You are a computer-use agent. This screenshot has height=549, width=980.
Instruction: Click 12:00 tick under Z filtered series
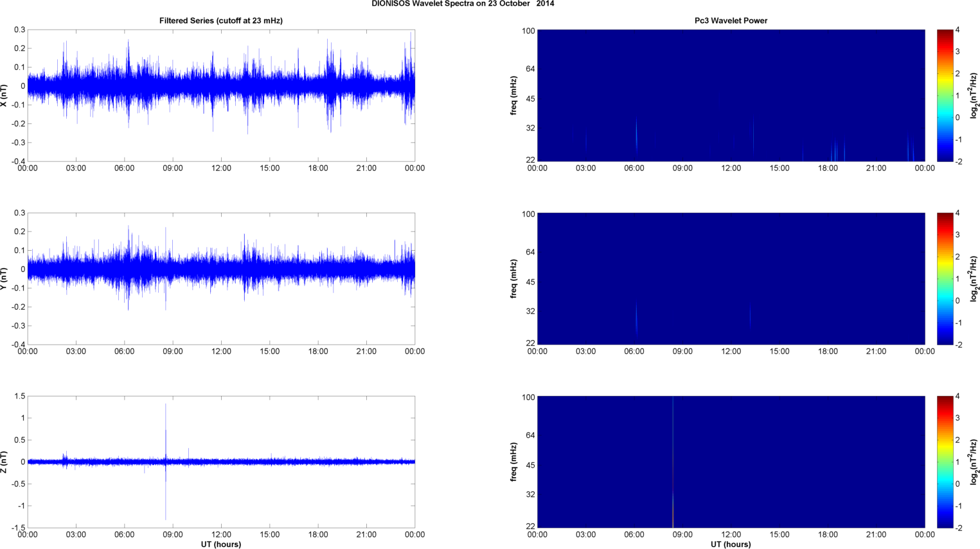pyautogui.click(x=221, y=535)
